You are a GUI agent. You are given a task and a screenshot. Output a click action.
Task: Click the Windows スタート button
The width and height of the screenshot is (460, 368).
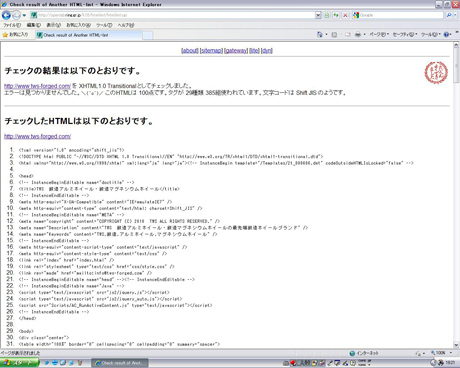point(19,363)
